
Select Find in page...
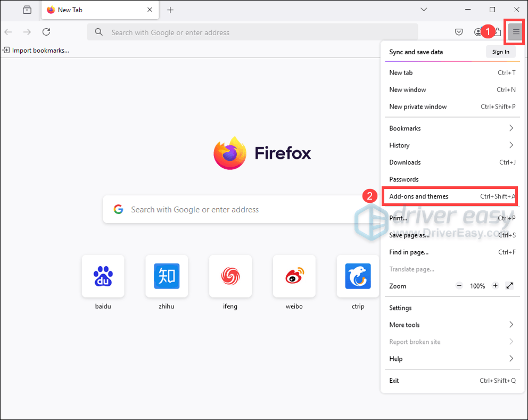[x=452, y=252]
